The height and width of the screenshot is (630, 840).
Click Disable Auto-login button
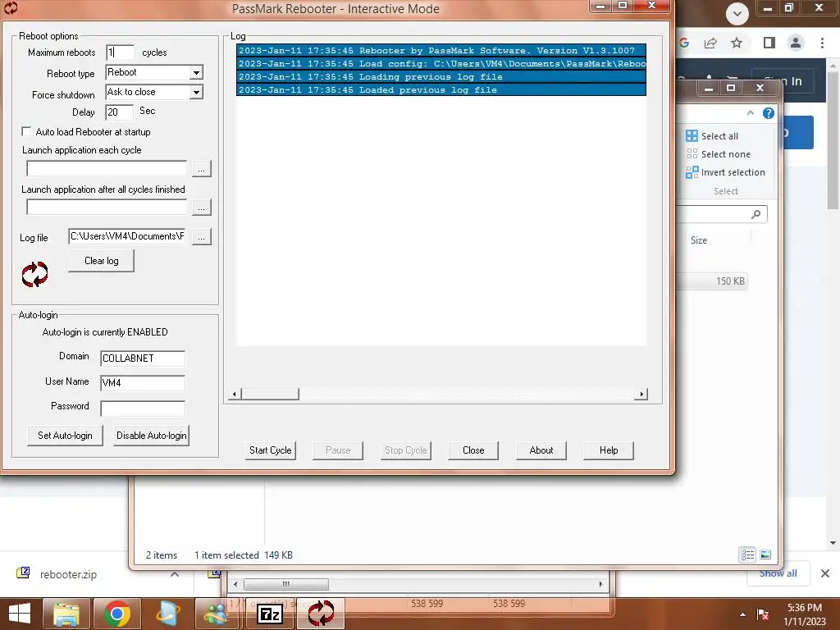pyautogui.click(x=152, y=436)
